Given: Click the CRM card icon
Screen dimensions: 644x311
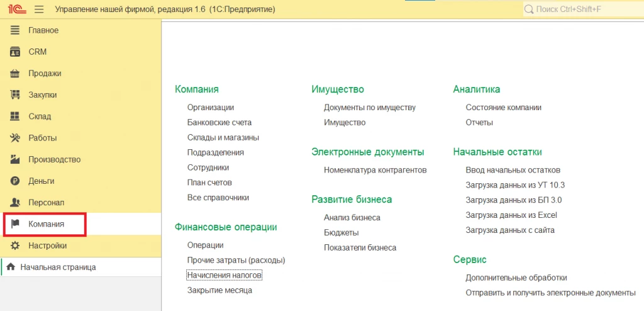Looking at the screenshot, I should click(15, 52).
